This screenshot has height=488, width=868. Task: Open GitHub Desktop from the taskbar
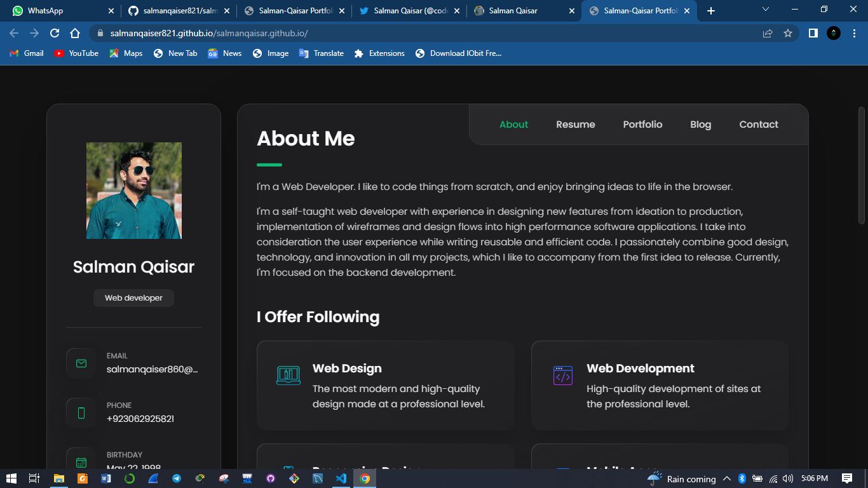coord(270,478)
